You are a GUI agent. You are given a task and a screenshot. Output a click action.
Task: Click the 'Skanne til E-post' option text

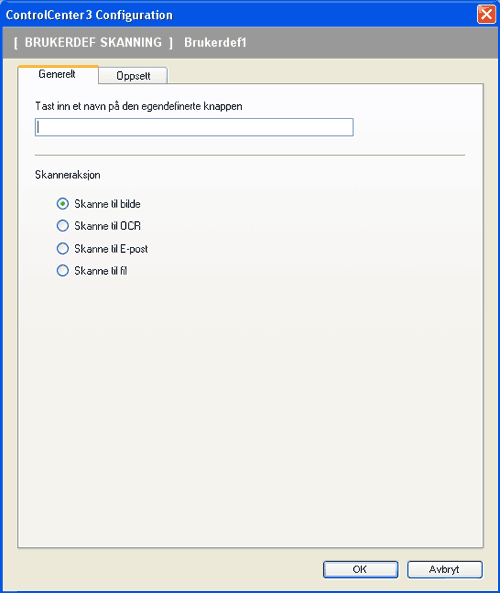pyautogui.click(x=111, y=248)
